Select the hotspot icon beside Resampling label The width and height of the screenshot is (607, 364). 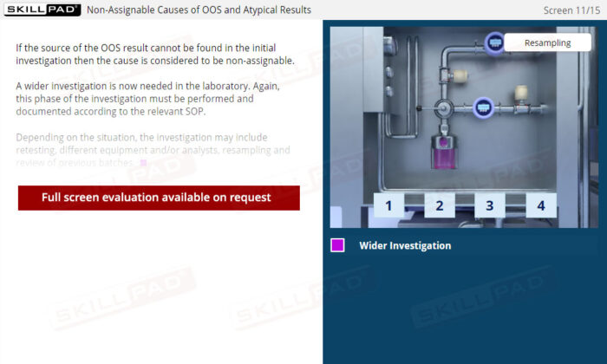(494, 43)
